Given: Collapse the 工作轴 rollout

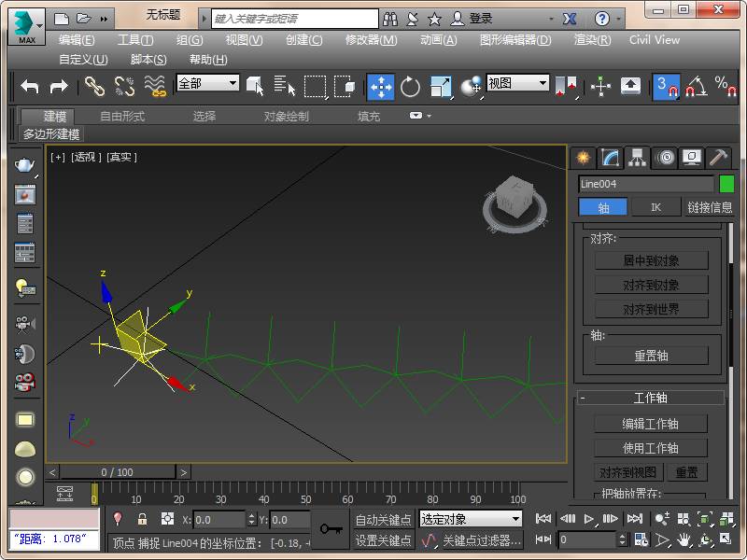Looking at the screenshot, I should [650, 398].
